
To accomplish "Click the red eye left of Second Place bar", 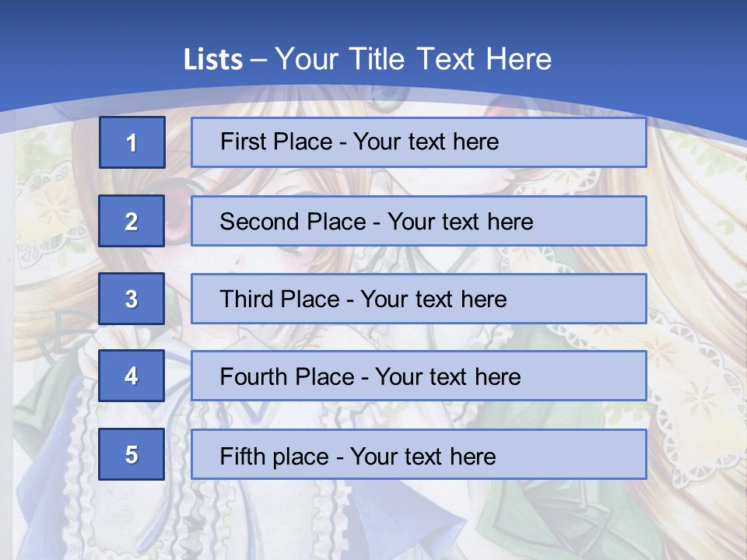I will click(177, 222).
